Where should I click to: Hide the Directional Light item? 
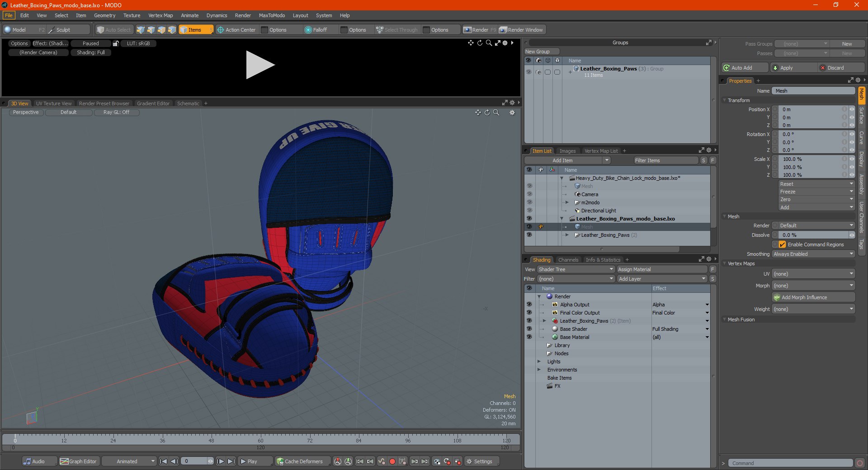[x=529, y=211]
